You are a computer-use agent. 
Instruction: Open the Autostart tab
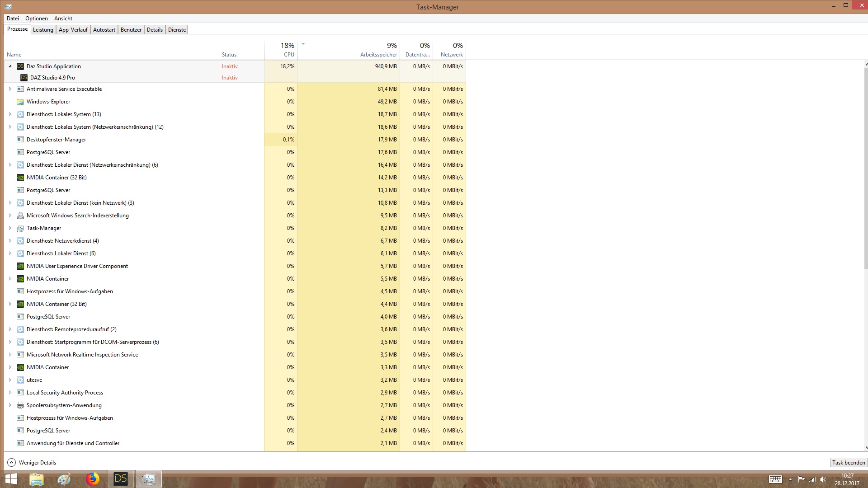click(x=104, y=30)
